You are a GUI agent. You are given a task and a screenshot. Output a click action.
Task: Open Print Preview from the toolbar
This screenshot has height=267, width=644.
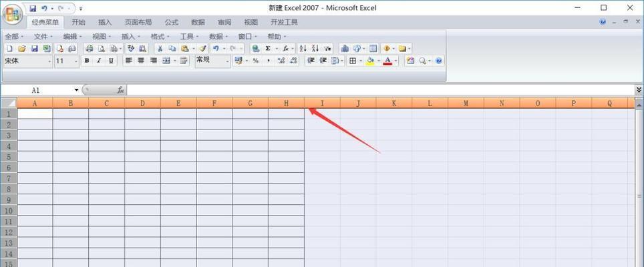101,49
